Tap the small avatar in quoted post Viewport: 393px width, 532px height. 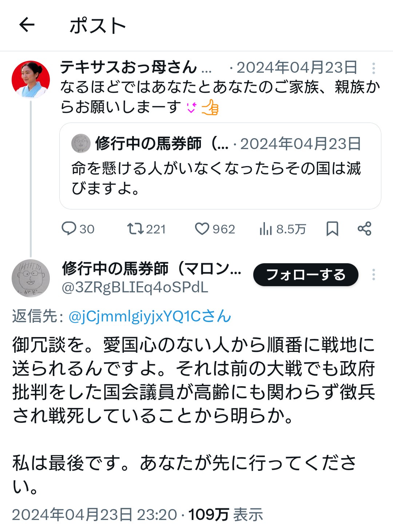pos(81,143)
